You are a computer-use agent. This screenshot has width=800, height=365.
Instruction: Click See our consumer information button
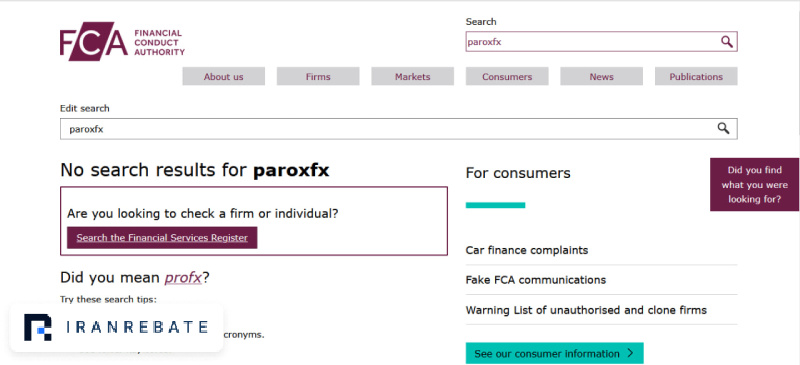click(x=555, y=353)
